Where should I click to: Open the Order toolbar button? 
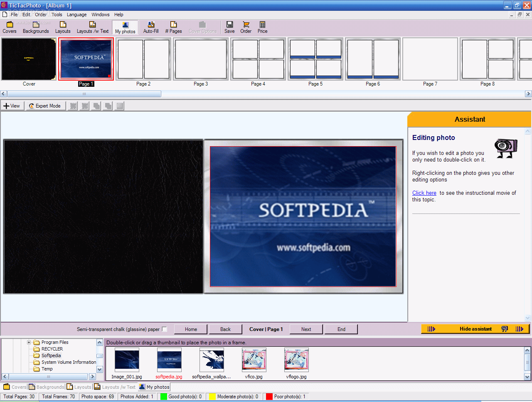click(x=246, y=27)
